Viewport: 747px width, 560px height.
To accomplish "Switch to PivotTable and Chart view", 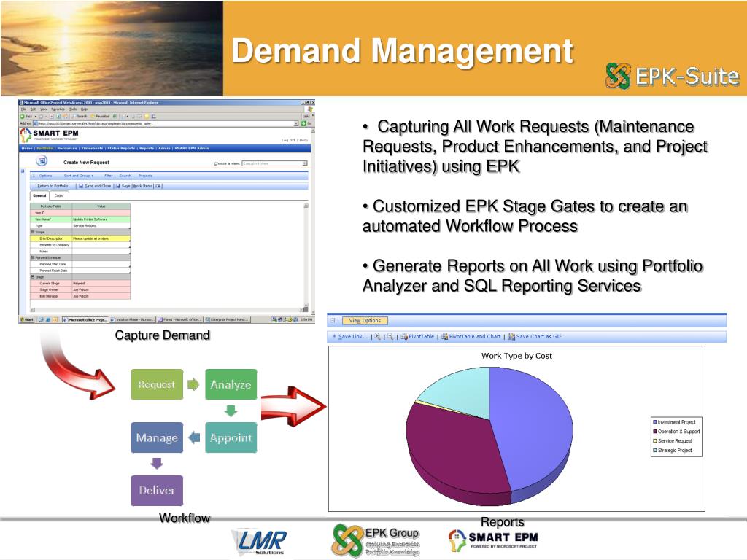I will [471, 336].
